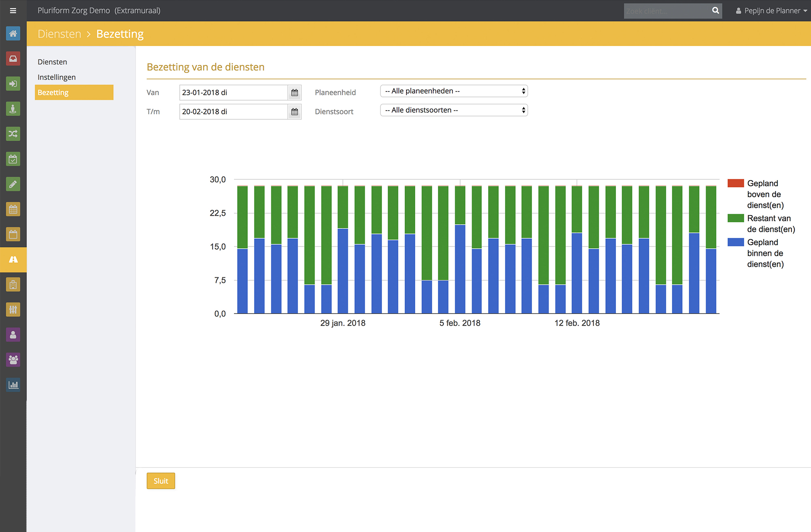Follow the Diensten breadcrumb link
This screenshot has width=811, height=532.
(60, 34)
